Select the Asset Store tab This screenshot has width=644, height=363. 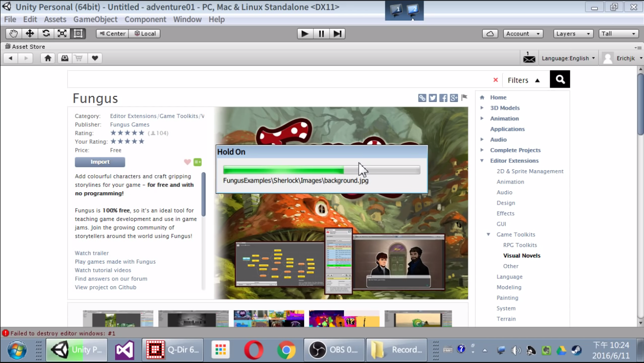click(25, 47)
